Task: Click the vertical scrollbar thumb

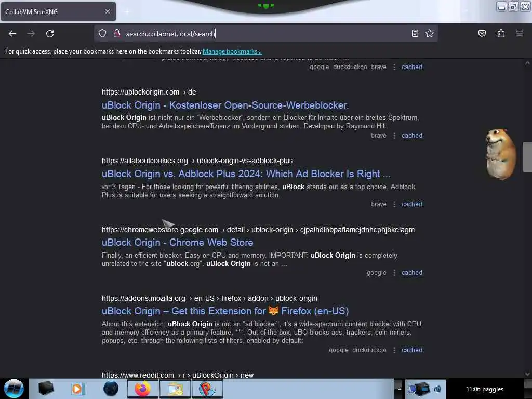Action: [527, 157]
